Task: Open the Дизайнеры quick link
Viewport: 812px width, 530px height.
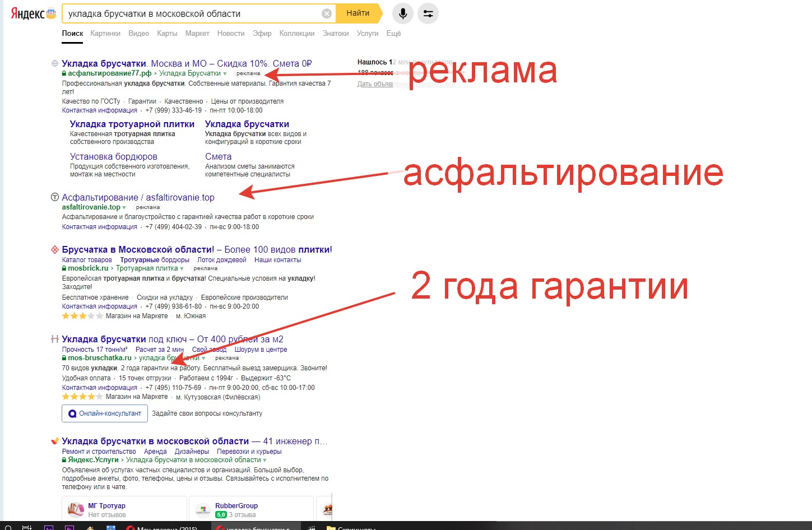Action: click(192, 452)
